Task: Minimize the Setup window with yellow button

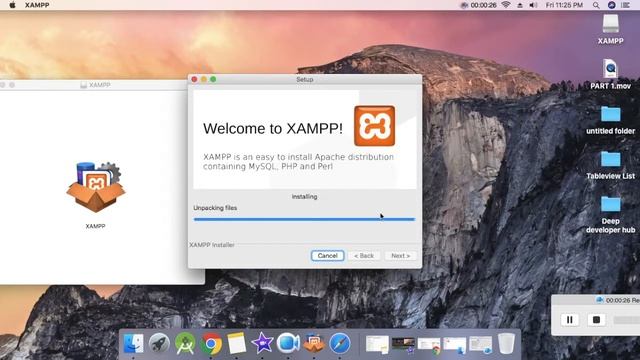Action: click(x=204, y=79)
